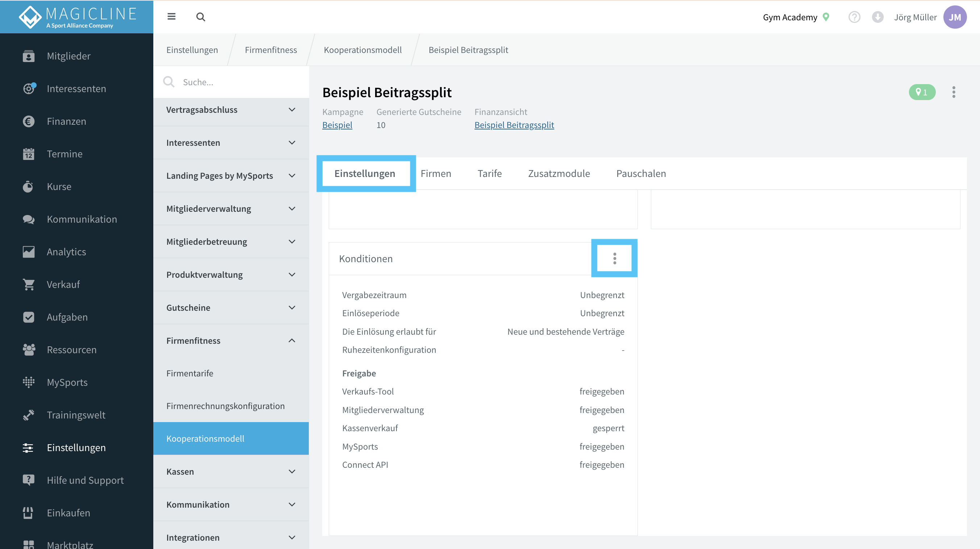Viewport: 980px width, 549px height.
Task: Click the green location badge showing 1
Action: tap(922, 92)
